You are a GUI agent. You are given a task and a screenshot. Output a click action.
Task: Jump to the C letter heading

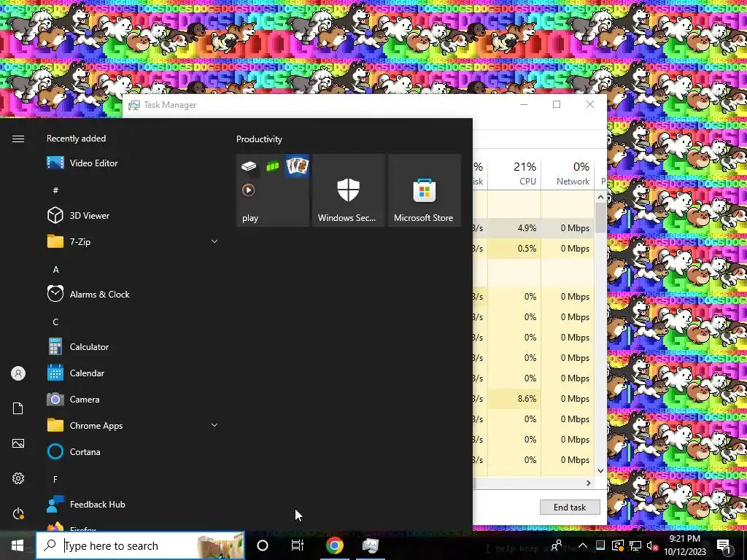pos(55,322)
